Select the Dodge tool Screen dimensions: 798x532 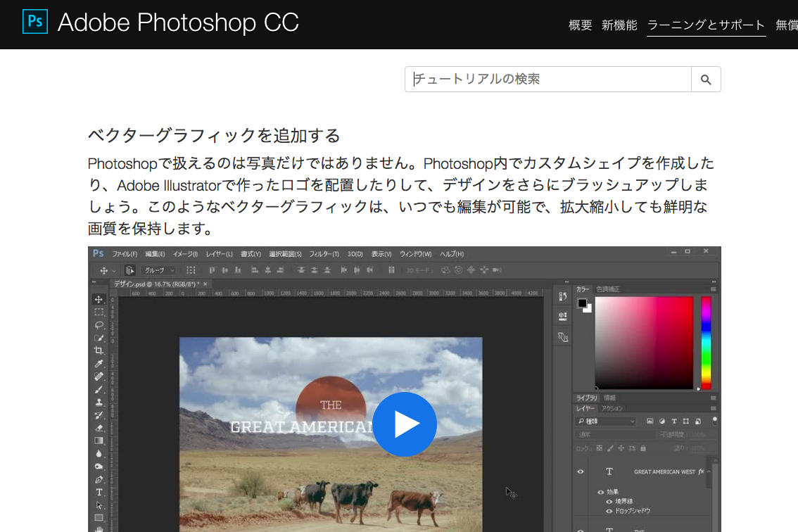coord(99,467)
